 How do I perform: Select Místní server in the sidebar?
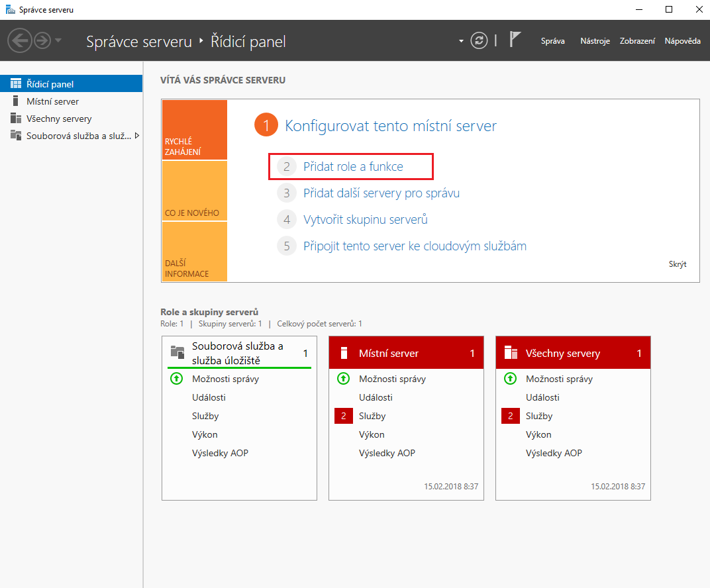tap(52, 101)
